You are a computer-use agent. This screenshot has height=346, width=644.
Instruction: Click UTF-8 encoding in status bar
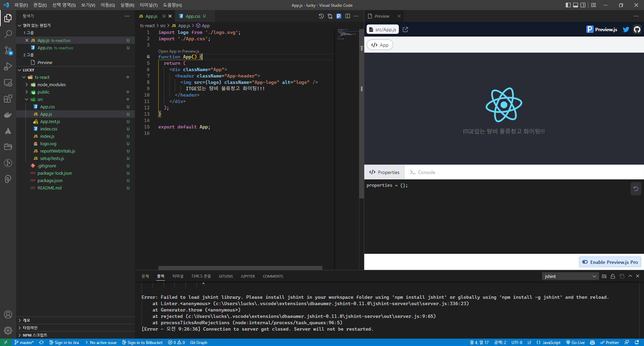pyautogui.click(x=517, y=342)
